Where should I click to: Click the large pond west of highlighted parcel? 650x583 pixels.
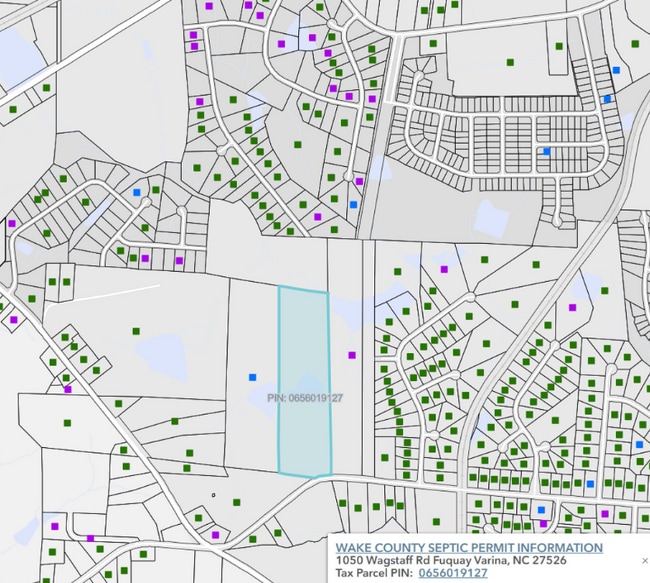(160, 352)
